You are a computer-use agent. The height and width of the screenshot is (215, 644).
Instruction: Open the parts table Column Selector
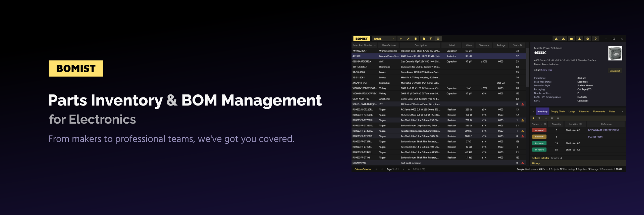click(363, 169)
